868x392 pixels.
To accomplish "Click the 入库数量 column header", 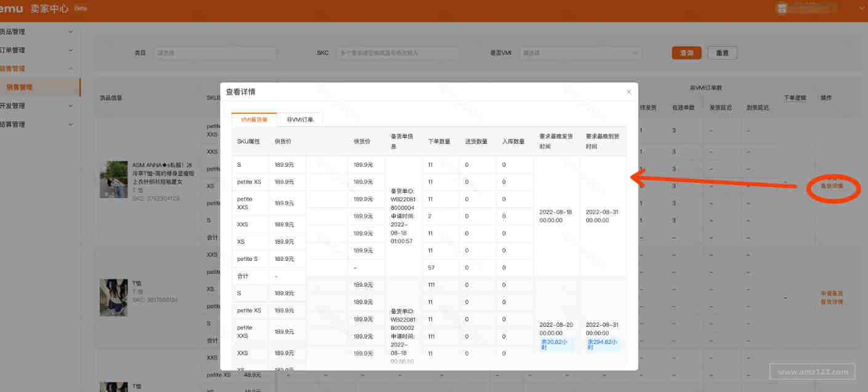I will pyautogui.click(x=513, y=142).
